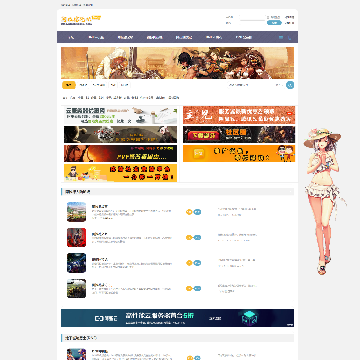Focus the search box below the hero banner

(250, 85)
